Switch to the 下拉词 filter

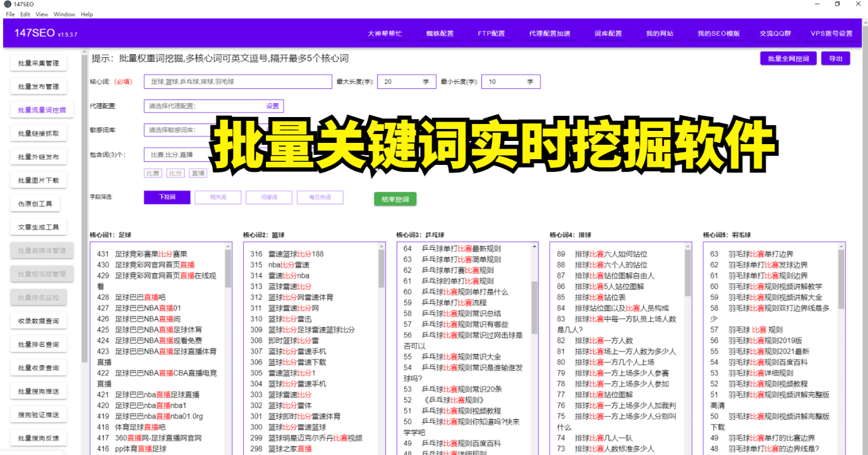point(167,197)
